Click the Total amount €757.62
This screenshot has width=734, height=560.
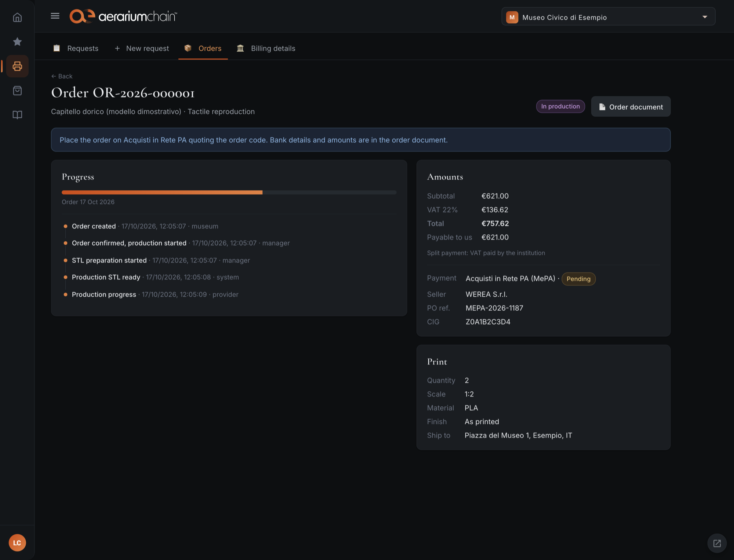pos(495,223)
